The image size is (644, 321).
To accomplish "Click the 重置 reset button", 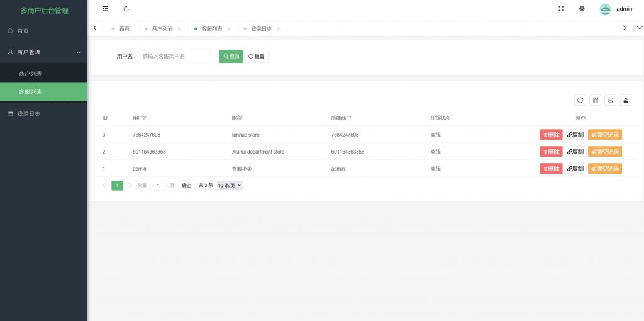I will pyautogui.click(x=257, y=56).
